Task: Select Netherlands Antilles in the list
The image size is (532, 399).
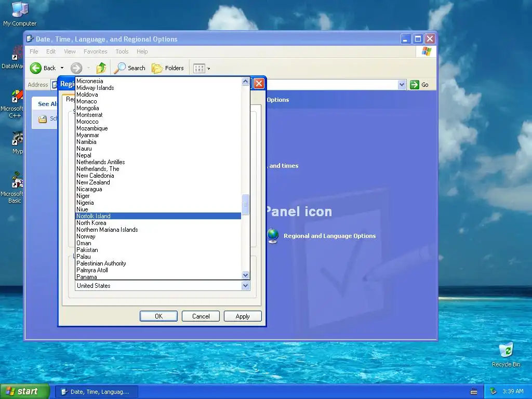Action: tap(158, 162)
